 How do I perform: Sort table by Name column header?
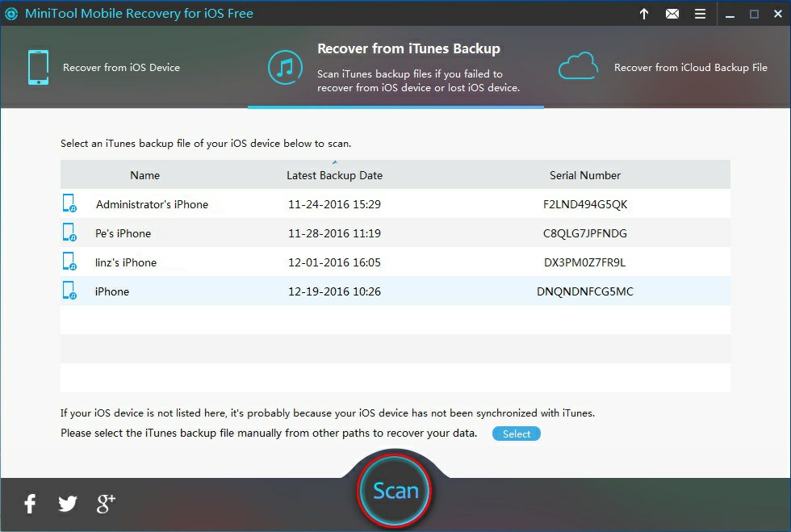tap(144, 176)
